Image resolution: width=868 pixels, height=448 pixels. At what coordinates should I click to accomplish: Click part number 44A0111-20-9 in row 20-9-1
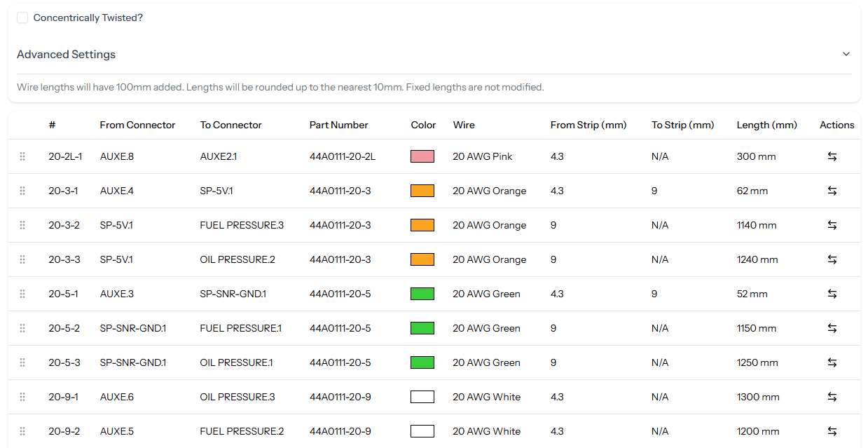(340, 397)
